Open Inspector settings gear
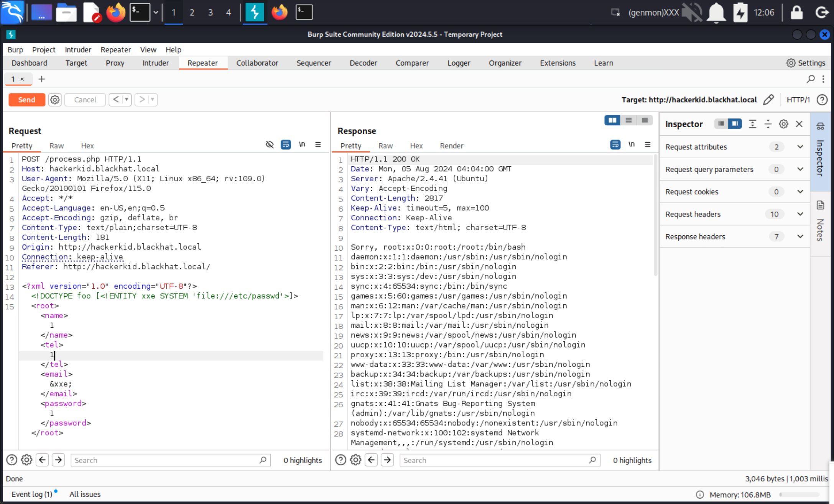This screenshot has height=504, width=834. coord(783,124)
